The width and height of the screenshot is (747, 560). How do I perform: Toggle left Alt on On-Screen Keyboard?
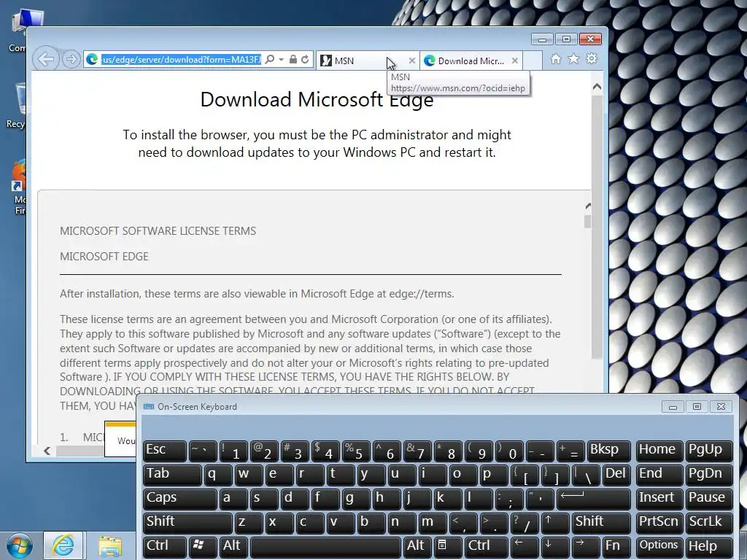coord(233,546)
